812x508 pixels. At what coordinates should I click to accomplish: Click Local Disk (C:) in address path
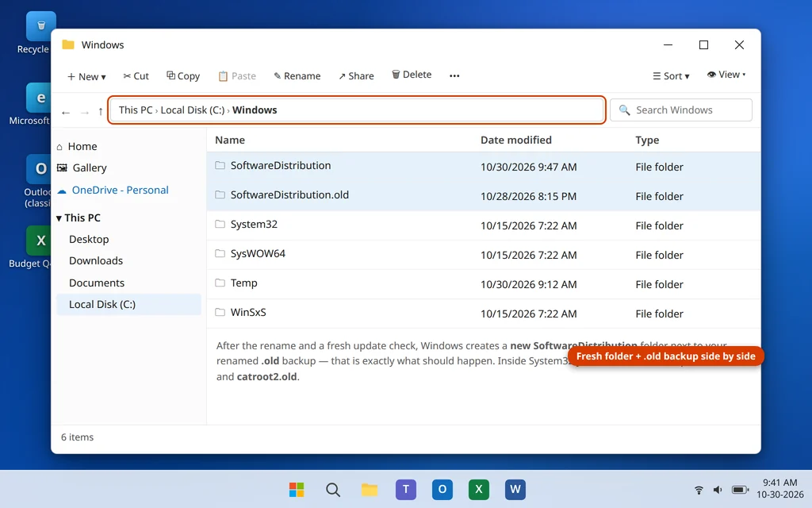pyautogui.click(x=193, y=110)
